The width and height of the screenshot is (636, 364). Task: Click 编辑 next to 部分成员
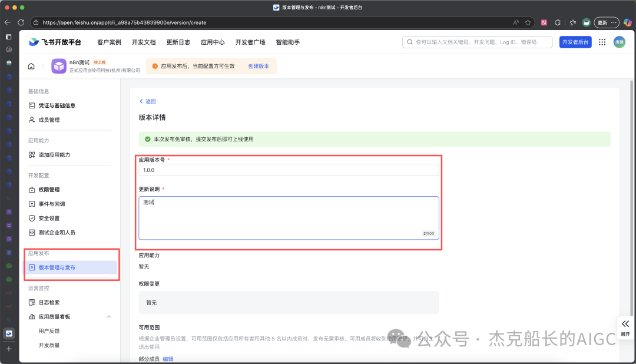click(x=168, y=359)
